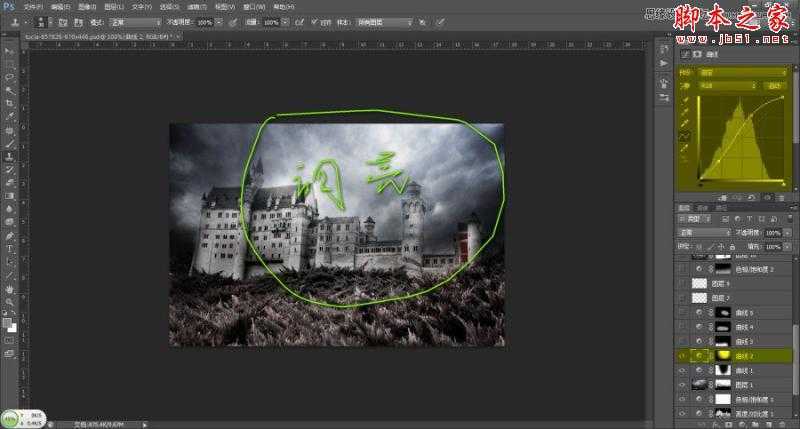The height and width of the screenshot is (429, 800).
Task: Select the Eraser tool
Action: tap(9, 183)
